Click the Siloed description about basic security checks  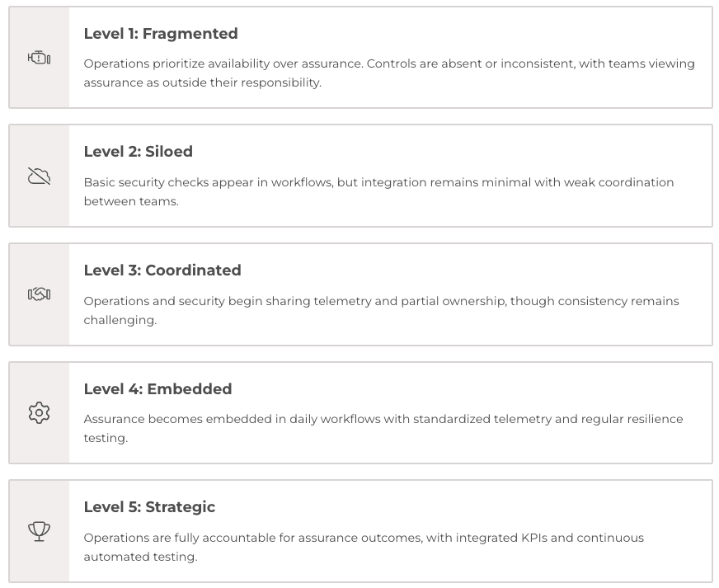(378, 191)
